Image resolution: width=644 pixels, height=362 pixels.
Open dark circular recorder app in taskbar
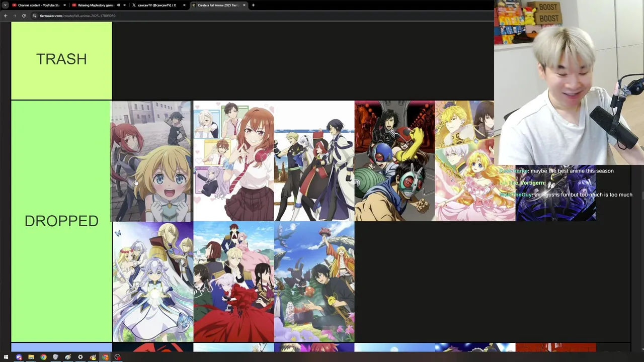tap(117, 357)
